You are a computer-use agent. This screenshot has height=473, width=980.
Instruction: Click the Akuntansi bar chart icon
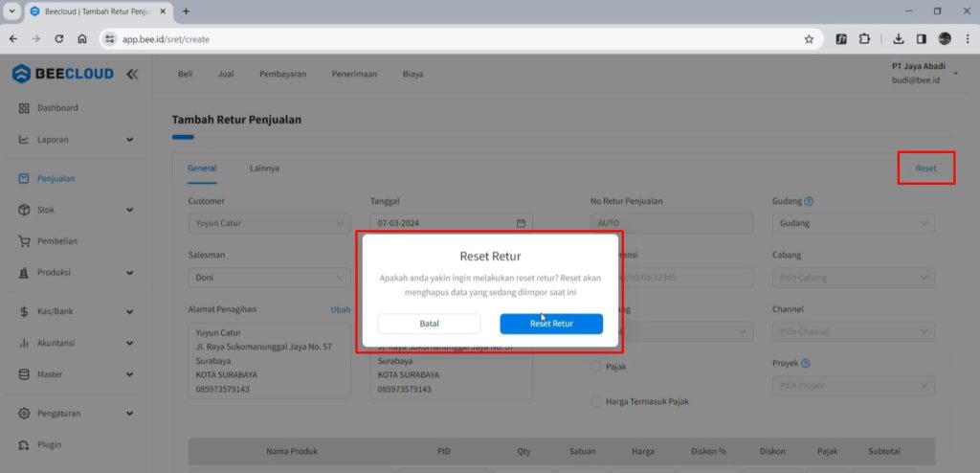click(x=24, y=343)
